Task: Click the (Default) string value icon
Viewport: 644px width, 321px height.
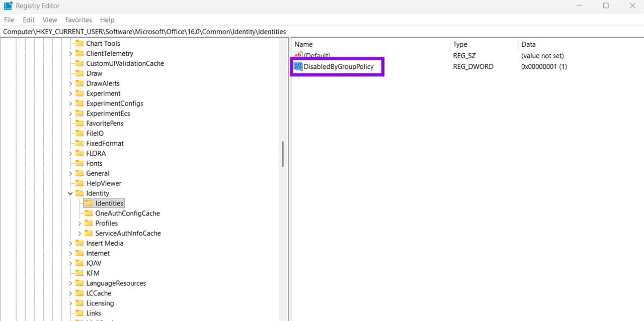Action: coord(298,55)
